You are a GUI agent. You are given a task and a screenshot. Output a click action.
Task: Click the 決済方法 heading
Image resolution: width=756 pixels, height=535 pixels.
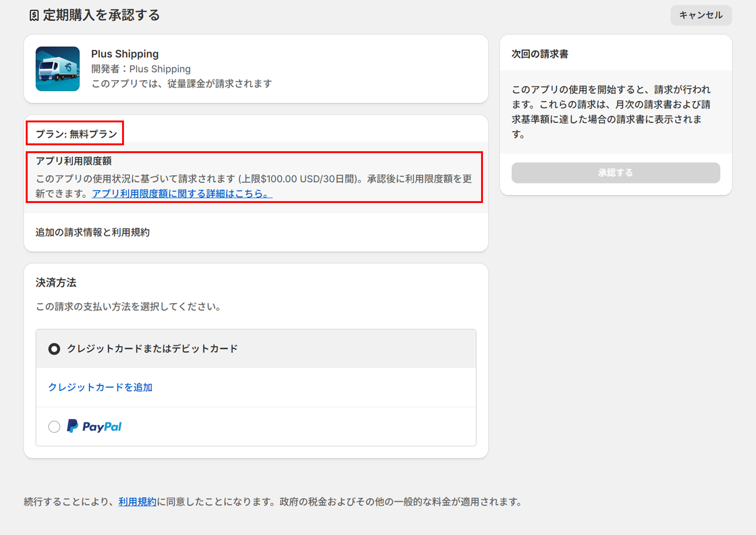[x=56, y=283]
